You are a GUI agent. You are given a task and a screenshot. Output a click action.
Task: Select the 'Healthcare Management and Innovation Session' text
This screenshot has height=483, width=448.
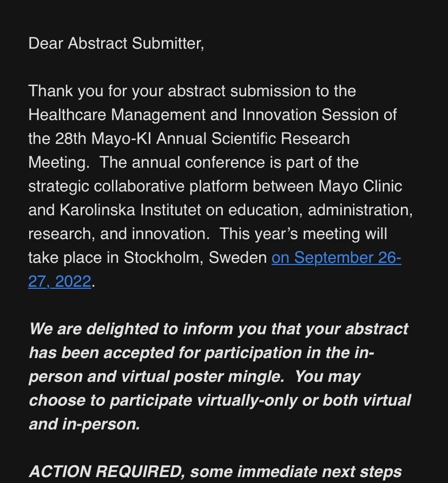click(x=203, y=115)
